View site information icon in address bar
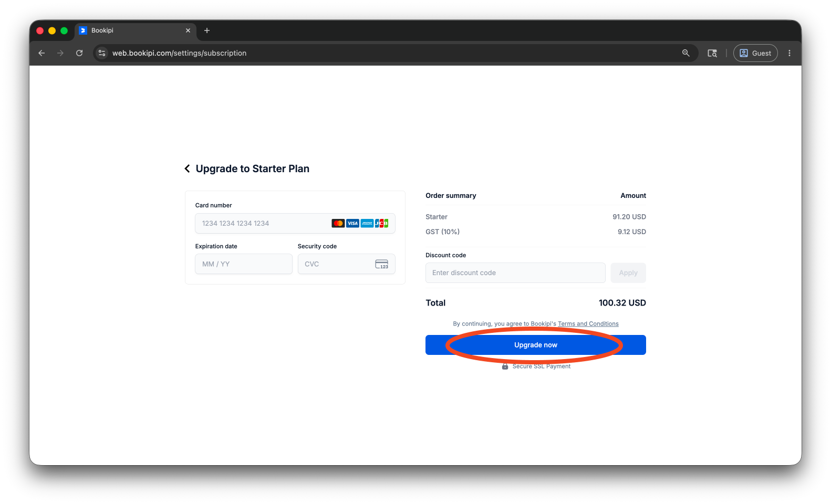Screen dimensions: 831x504 (102, 53)
